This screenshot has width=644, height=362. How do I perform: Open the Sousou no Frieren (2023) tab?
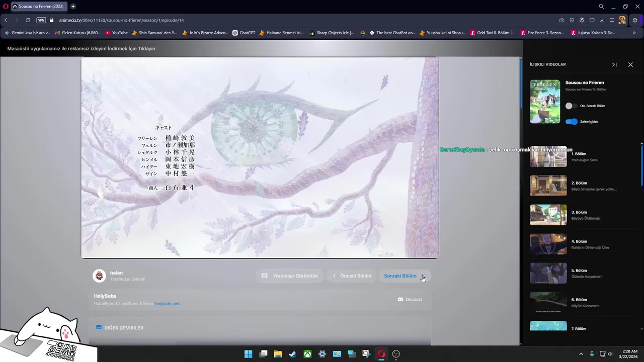pyautogui.click(x=38, y=7)
